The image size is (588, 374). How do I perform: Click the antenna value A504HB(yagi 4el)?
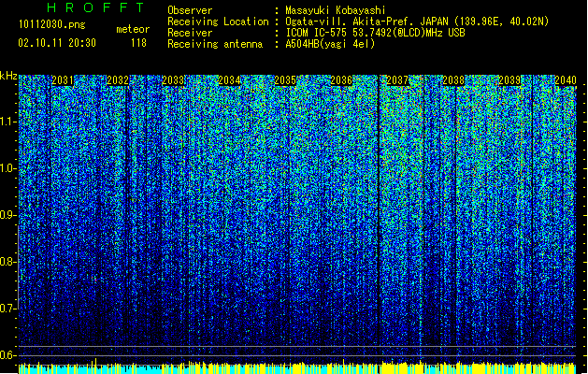click(x=330, y=44)
